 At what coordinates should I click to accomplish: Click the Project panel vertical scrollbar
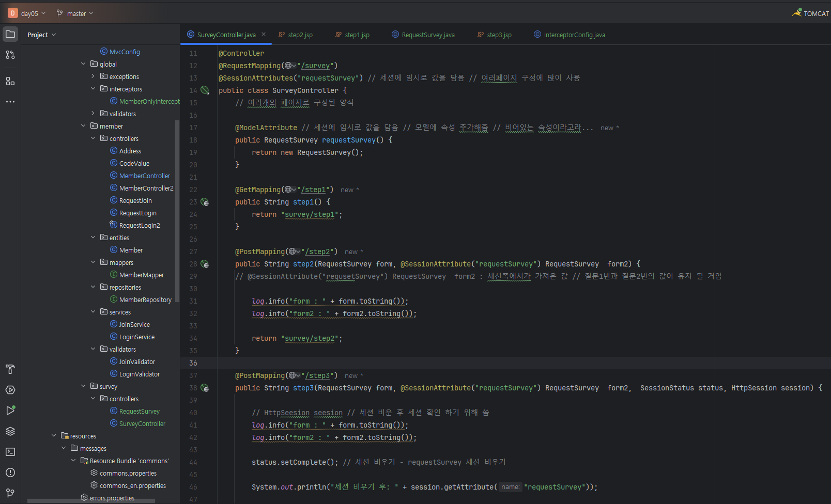coord(177,211)
